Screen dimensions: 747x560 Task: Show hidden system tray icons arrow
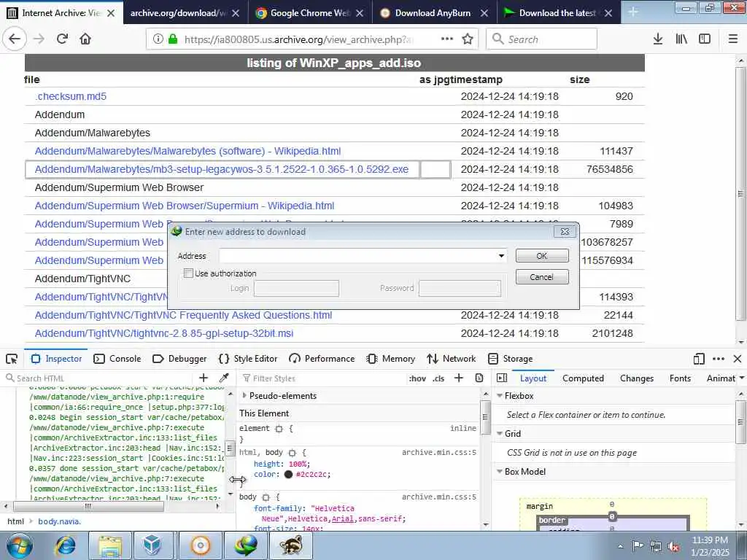[620, 547]
